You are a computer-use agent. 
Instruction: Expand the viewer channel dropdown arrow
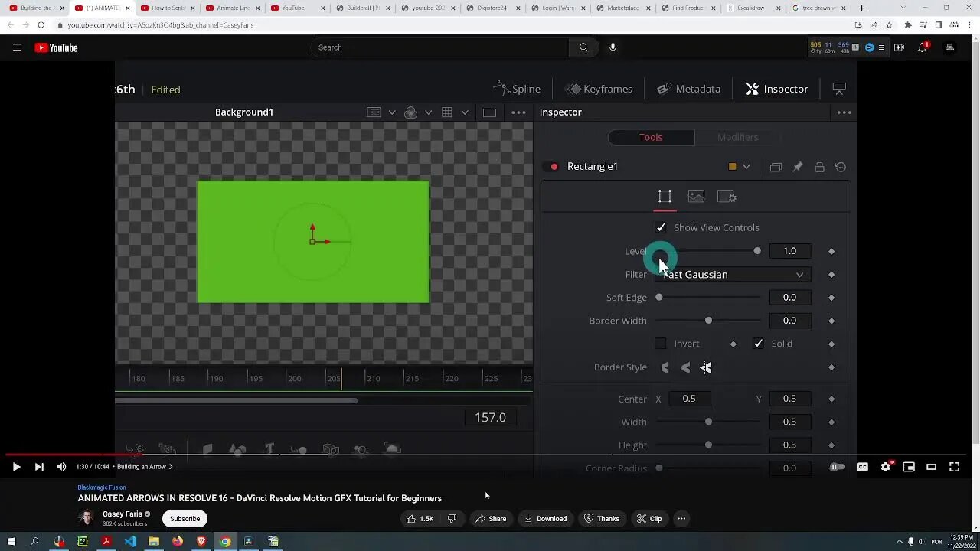(429, 112)
